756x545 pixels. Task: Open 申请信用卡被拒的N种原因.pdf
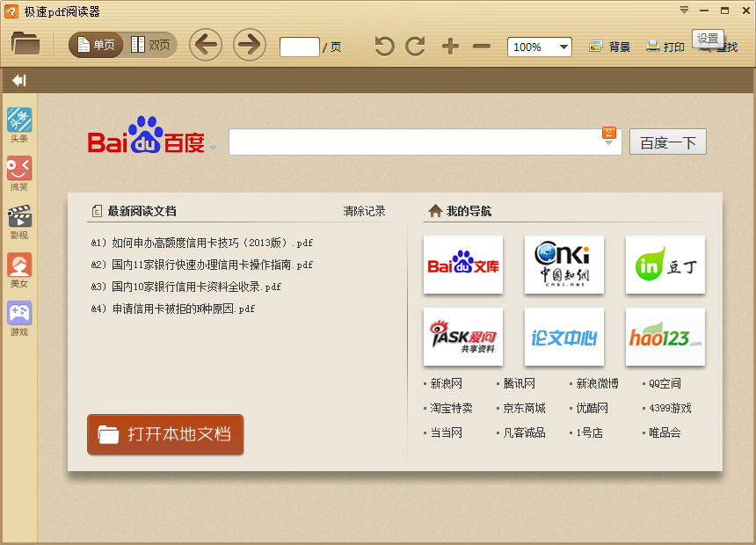173,309
